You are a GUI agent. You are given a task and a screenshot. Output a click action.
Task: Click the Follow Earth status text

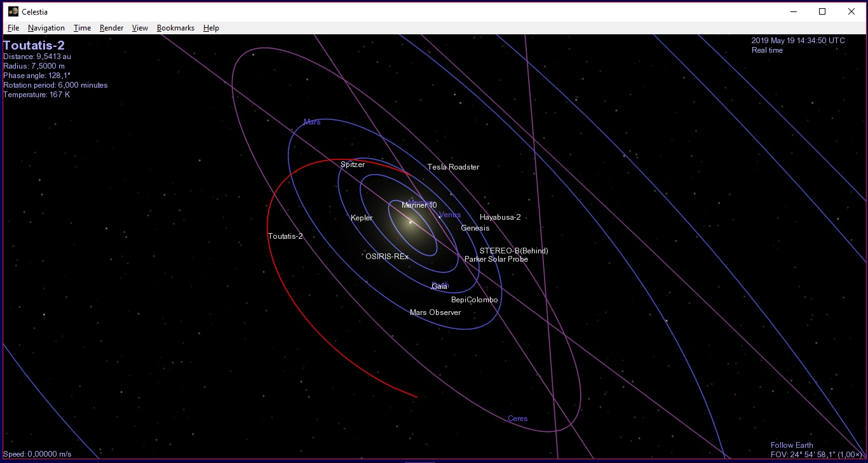(792, 445)
